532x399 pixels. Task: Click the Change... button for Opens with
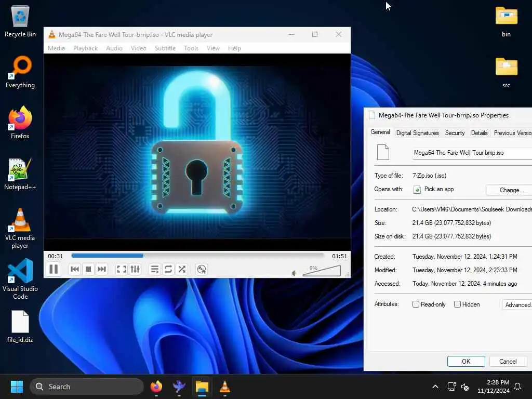pos(509,190)
